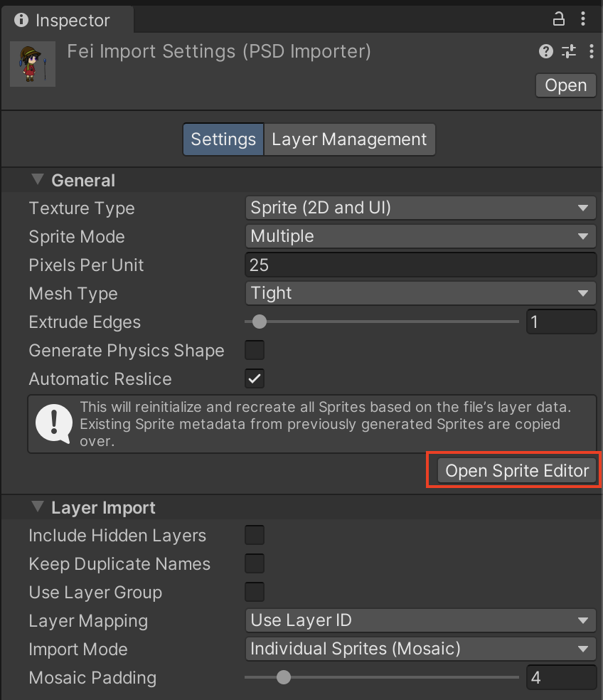Open the help reference question-mark icon

(x=545, y=51)
